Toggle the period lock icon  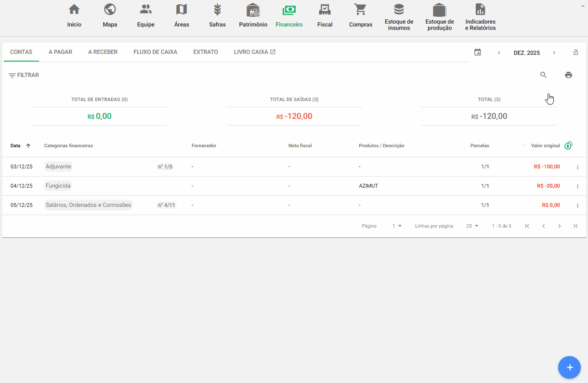[x=575, y=52]
